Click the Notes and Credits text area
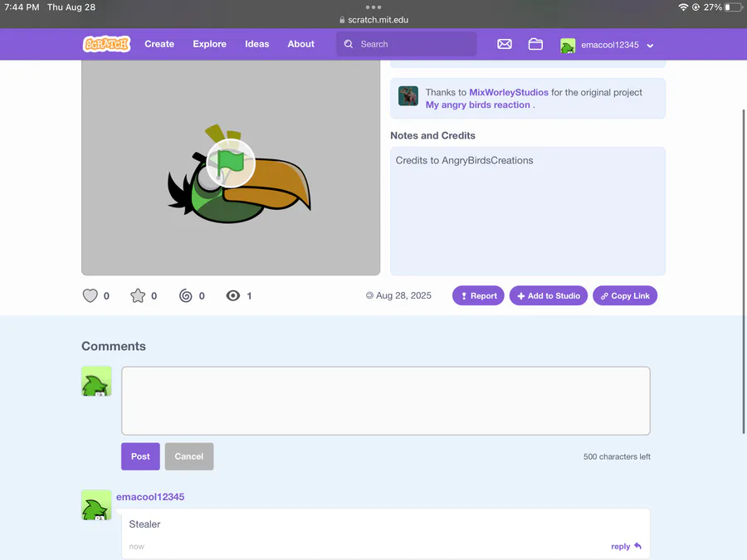747x560 pixels. (528, 211)
